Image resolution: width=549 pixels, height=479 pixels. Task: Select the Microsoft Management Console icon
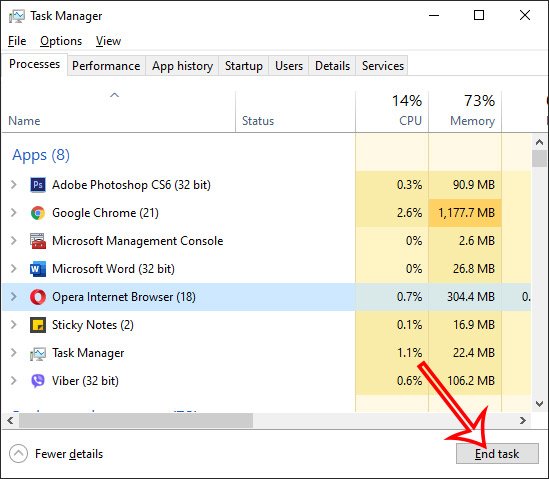point(38,241)
